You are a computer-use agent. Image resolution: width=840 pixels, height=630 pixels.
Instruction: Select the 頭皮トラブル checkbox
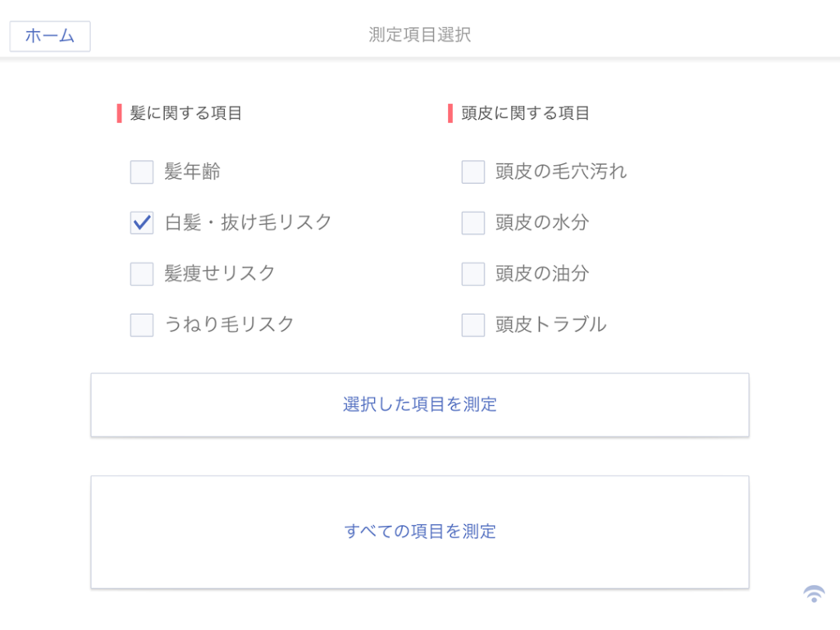[473, 325]
